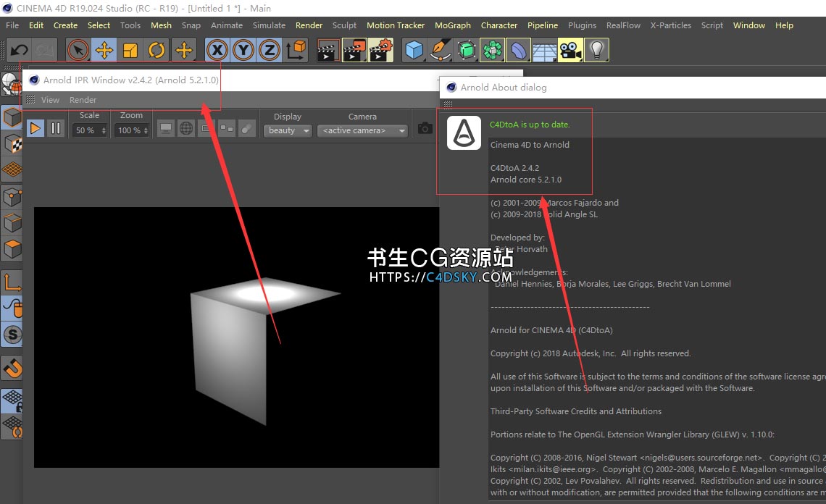The image size is (826, 504).
Task: Open the Plugins menu
Action: click(582, 25)
